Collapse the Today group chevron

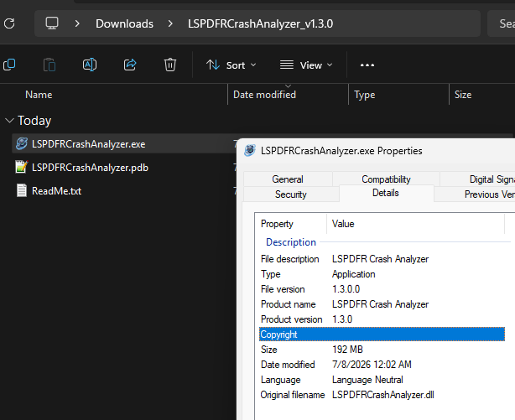[9, 121]
